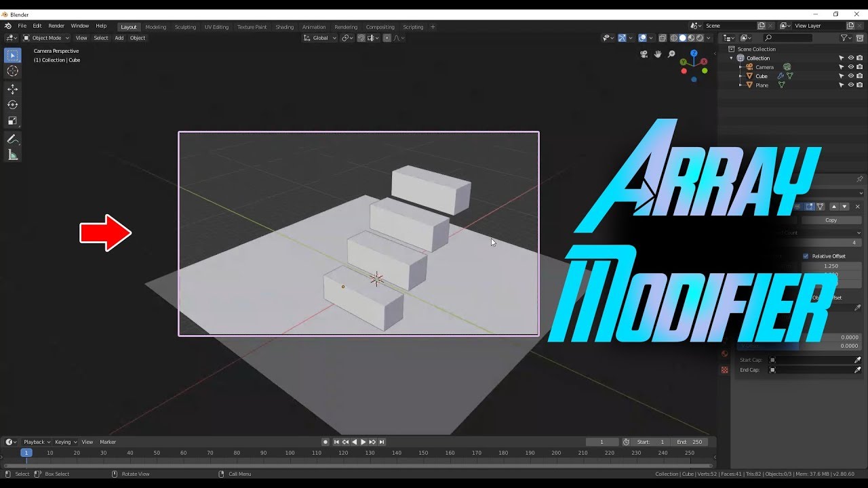This screenshot has width=868, height=488.
Task: Open the Add menu in viewport header
Action: coord(119,38)
